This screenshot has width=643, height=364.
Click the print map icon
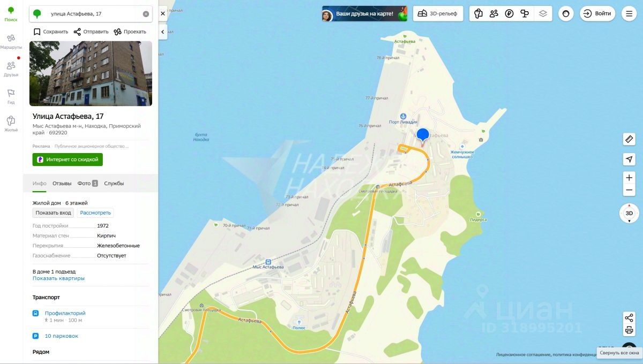point(629,330)
